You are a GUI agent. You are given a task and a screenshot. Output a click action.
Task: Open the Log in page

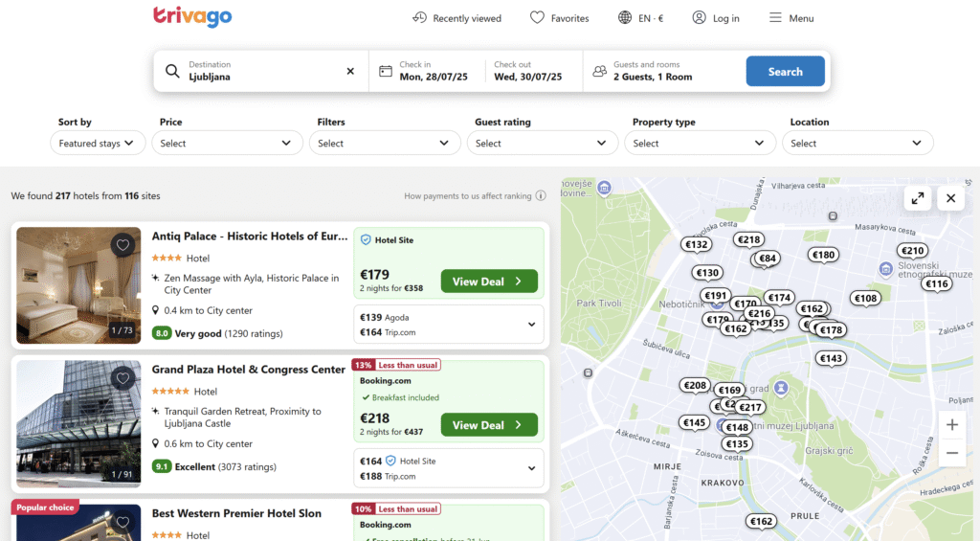(716, 18)
